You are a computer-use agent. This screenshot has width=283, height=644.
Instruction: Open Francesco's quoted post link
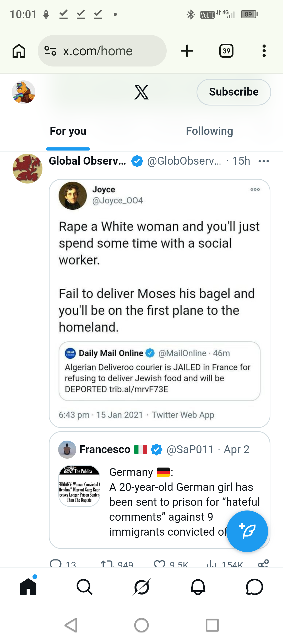coord(159,490)
